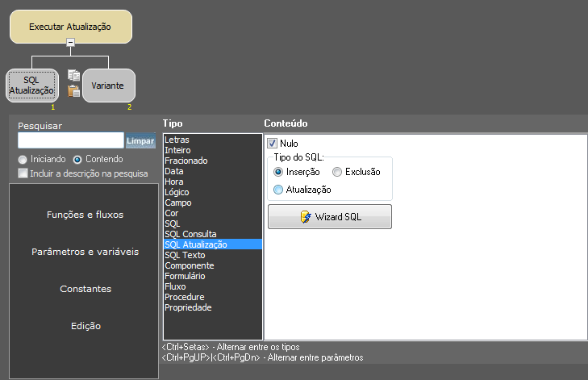Image resolution: width=588 pixels, height=380 pixels.
Task: Pick Formulário from the Tipo list
Action: tap(185, 276)
